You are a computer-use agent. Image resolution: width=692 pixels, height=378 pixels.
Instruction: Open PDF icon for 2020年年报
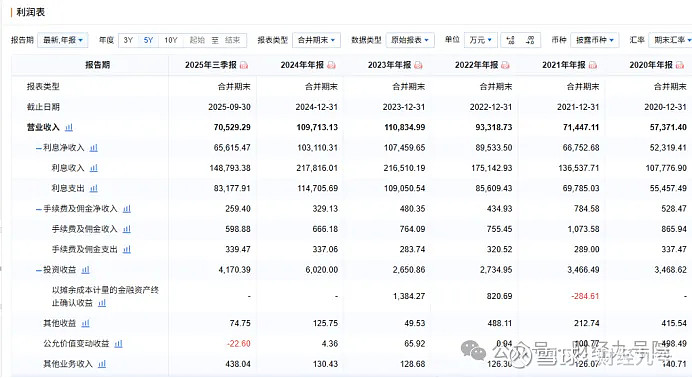coord(680,65)
